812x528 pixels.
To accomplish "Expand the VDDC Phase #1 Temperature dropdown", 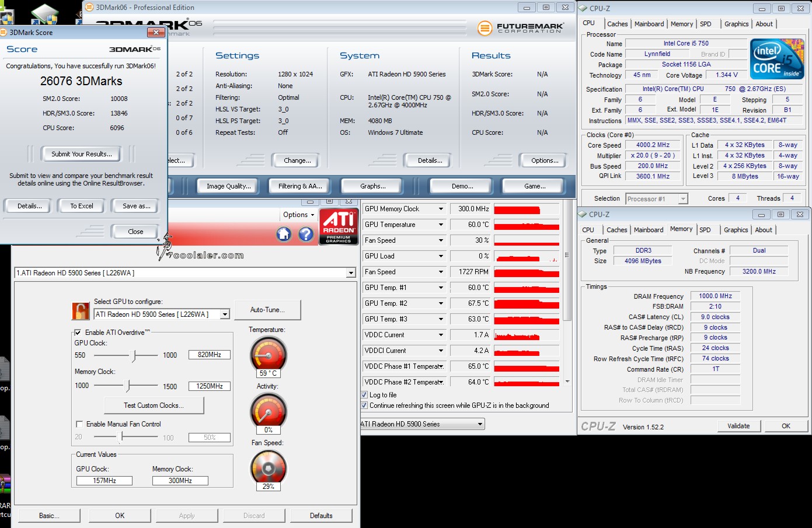I will pos(441,366).
